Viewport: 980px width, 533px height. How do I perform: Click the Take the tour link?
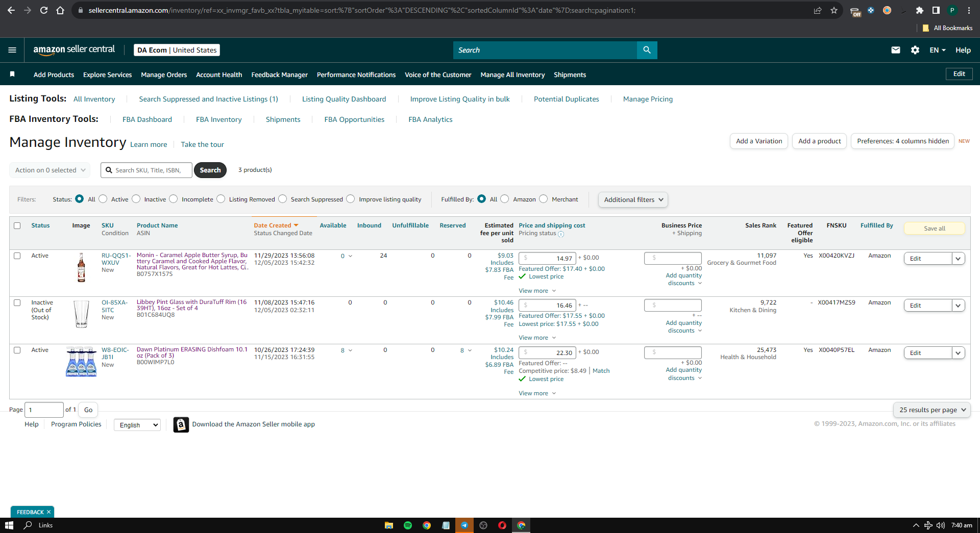click(202, 144)
